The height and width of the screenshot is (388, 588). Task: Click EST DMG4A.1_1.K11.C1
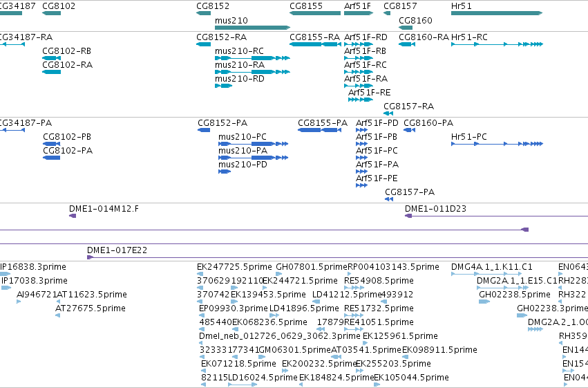point(492,267)
